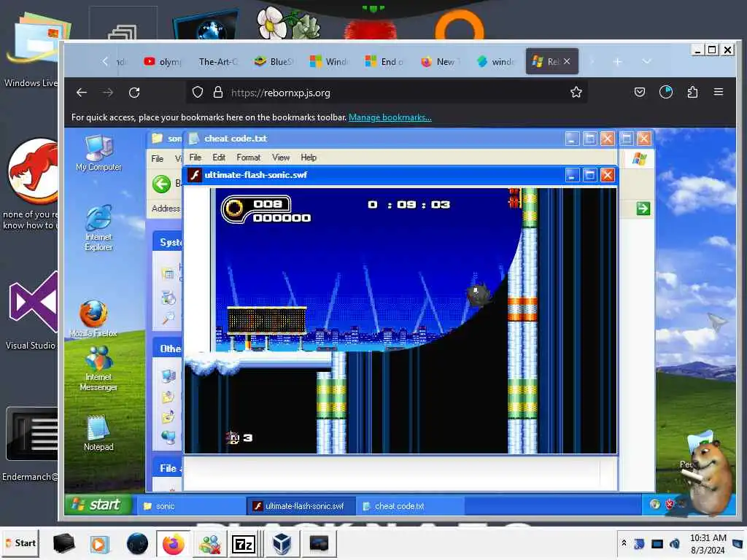Viewport: 747px width, 560px height.
Task: Click the green Back arrow in sonic explorer window
Action: click(x=161, y=184)
